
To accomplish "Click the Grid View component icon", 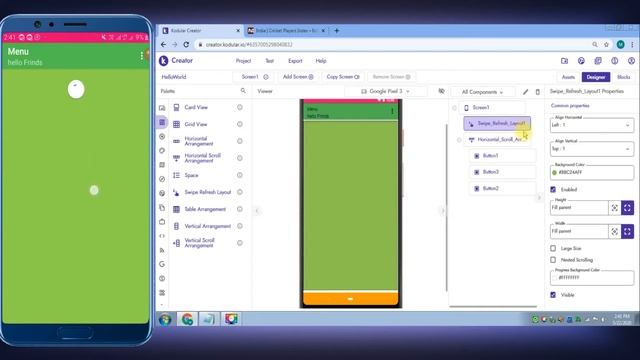I will 176,124.
